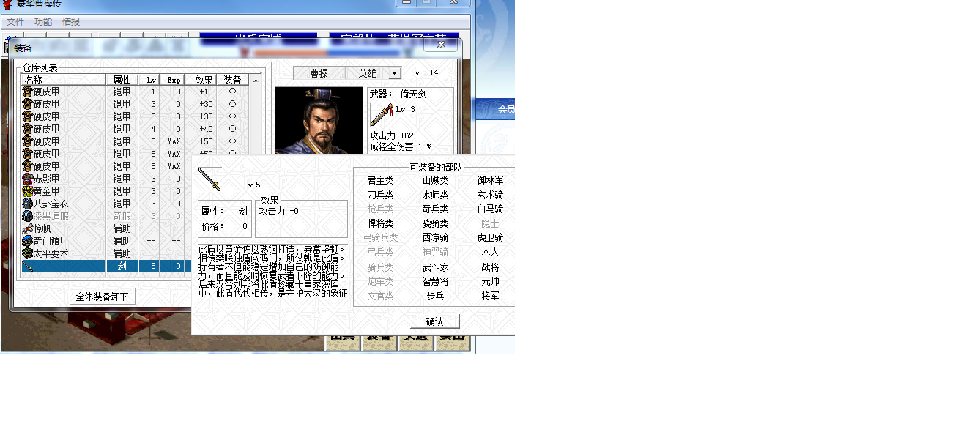
Task: Close the 装备 dialog with X button
Action: click(440, 45)
